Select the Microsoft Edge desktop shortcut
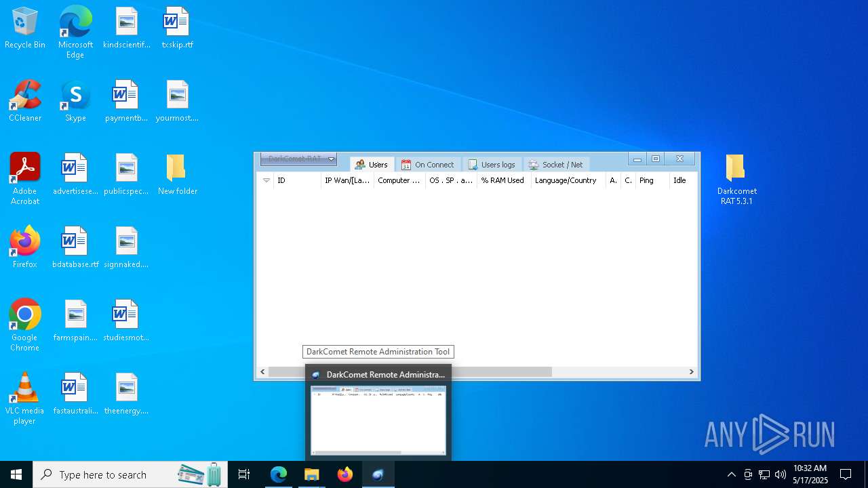Viewport: 868px width, 488px height. click(75, 33)
